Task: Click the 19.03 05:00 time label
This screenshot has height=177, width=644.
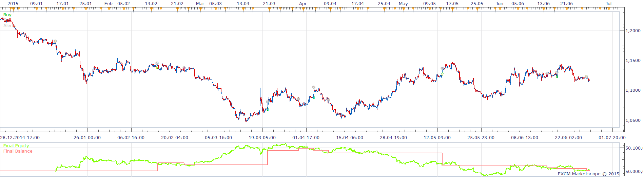Action: pyautogui.click(x=262, y=138)
